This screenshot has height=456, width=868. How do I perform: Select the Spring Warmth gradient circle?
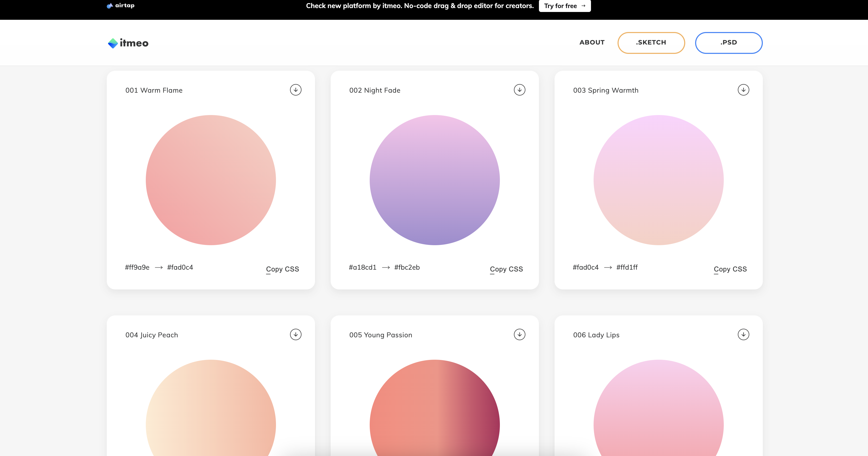coord(658,180)
